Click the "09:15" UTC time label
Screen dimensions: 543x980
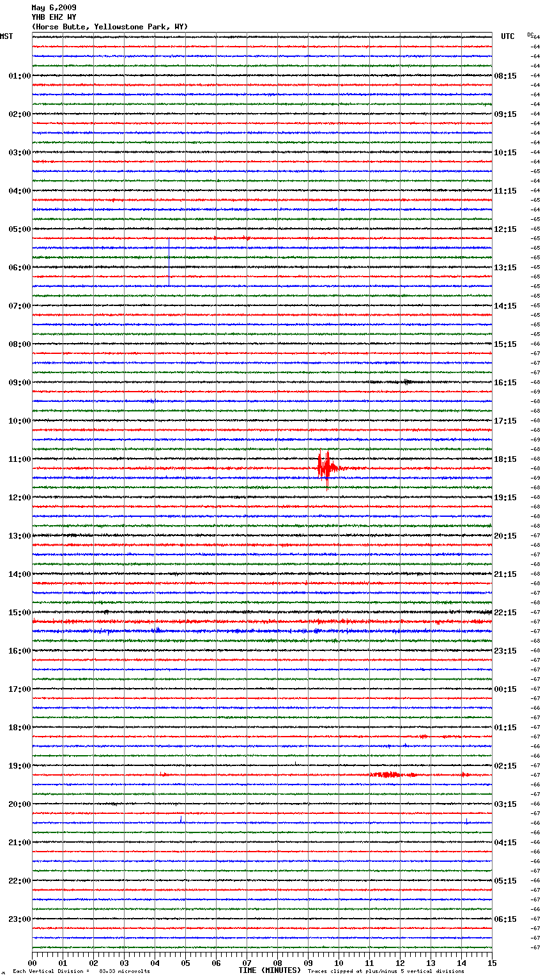pyautogui.click(x=505, y=114)
